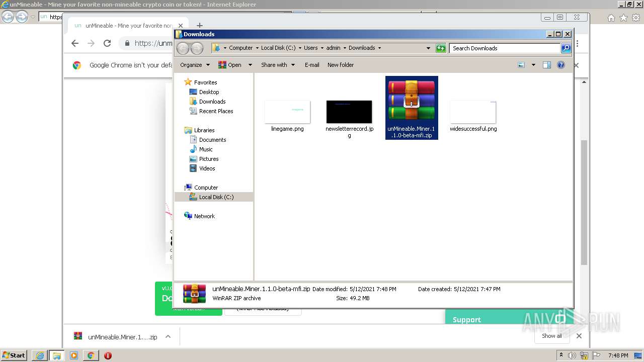
Task: Click the Internet Explorer Tools gear icon
Action: click(x=636, y=18)
